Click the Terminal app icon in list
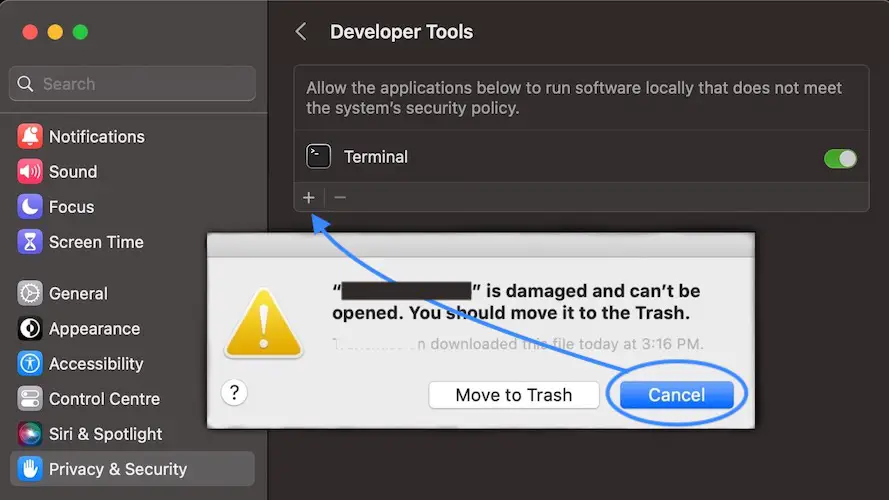The image size is (889, 500). (x=319, y=156)
